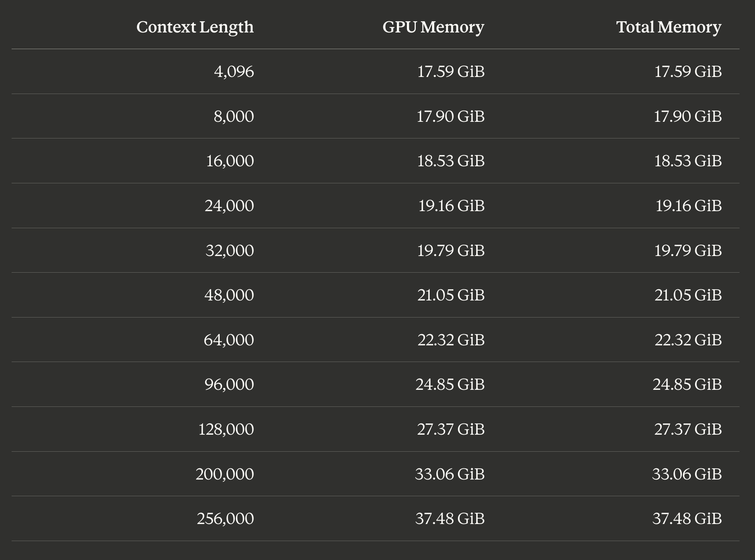Click GPU memory value 17.90 GiB
This screenshot has height=560, width=755.
point(451,116)
